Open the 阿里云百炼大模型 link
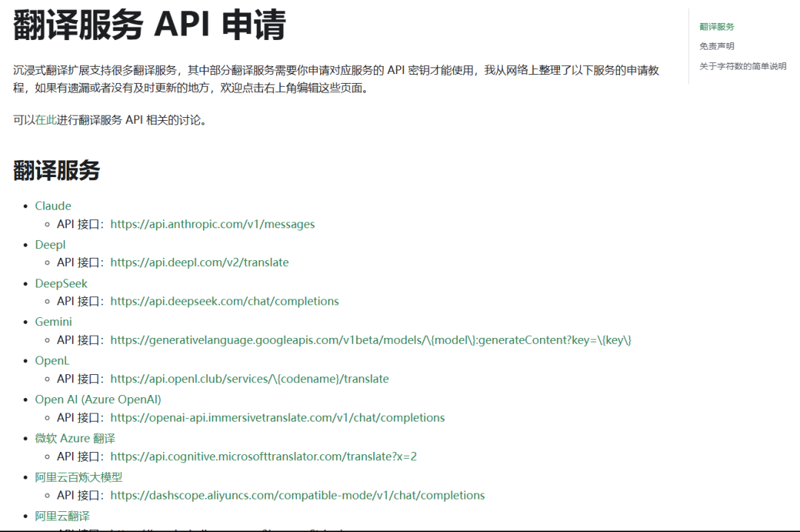The width and height of the screenshot is (800, 532). [79, 477]
